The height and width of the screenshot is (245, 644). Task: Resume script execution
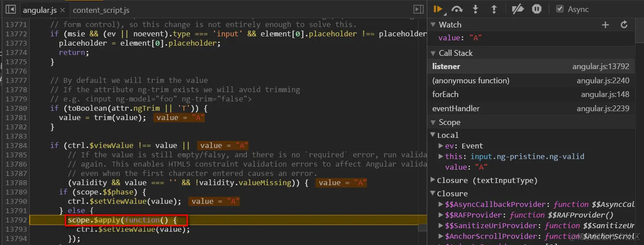click(x=438, y=9)
